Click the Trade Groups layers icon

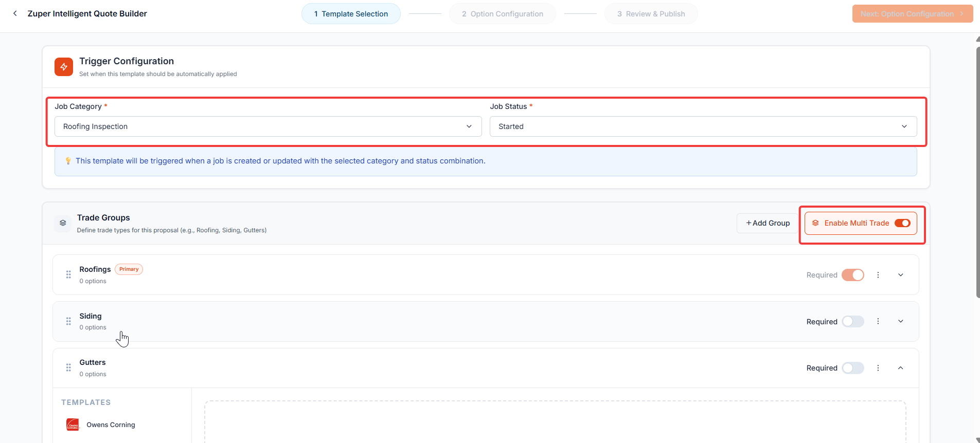coord(63,223)
